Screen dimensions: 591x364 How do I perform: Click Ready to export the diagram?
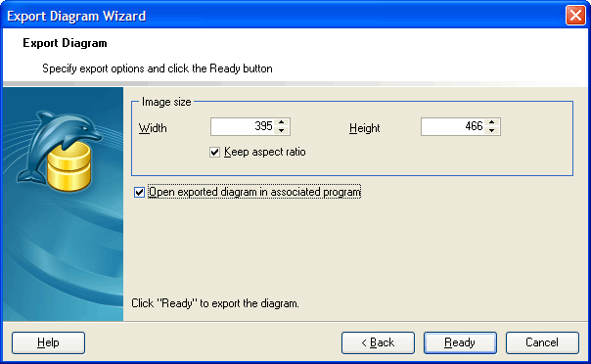(x=460, y=342)
